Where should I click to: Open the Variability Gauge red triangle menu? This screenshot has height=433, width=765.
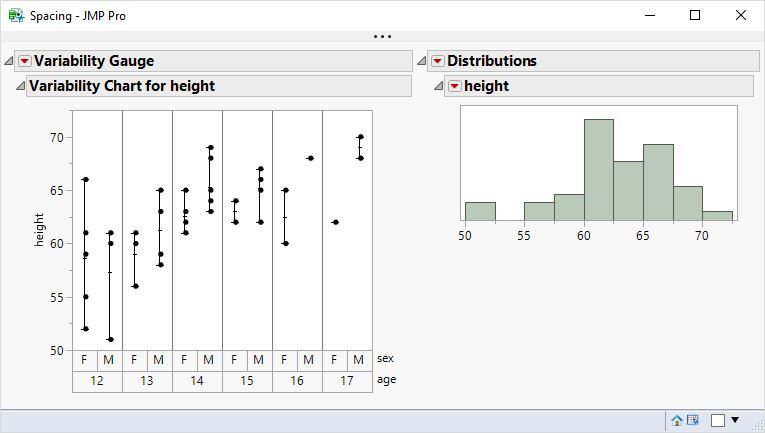[25, 62]
